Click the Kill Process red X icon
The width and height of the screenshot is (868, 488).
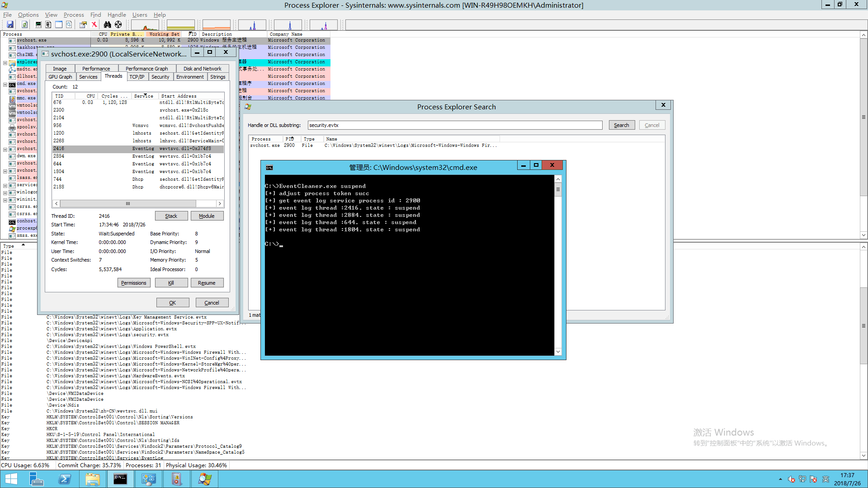(94, 24)
